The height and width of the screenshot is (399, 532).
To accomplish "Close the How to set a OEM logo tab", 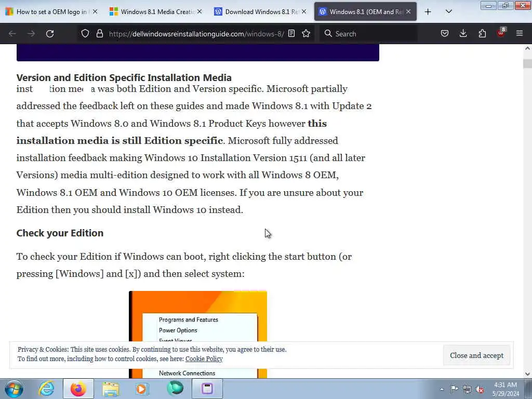I will pyautogui.click(x=95, y=11).
